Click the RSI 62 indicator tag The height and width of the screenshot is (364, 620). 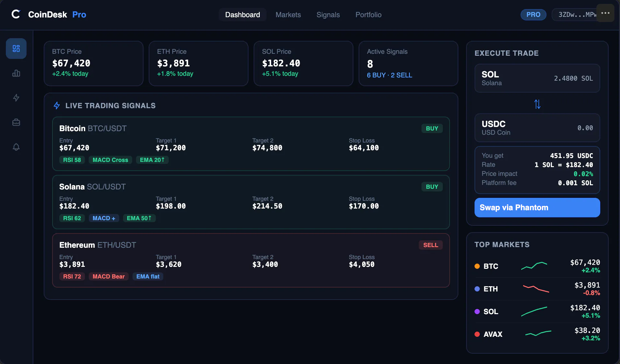coord(72,218)
